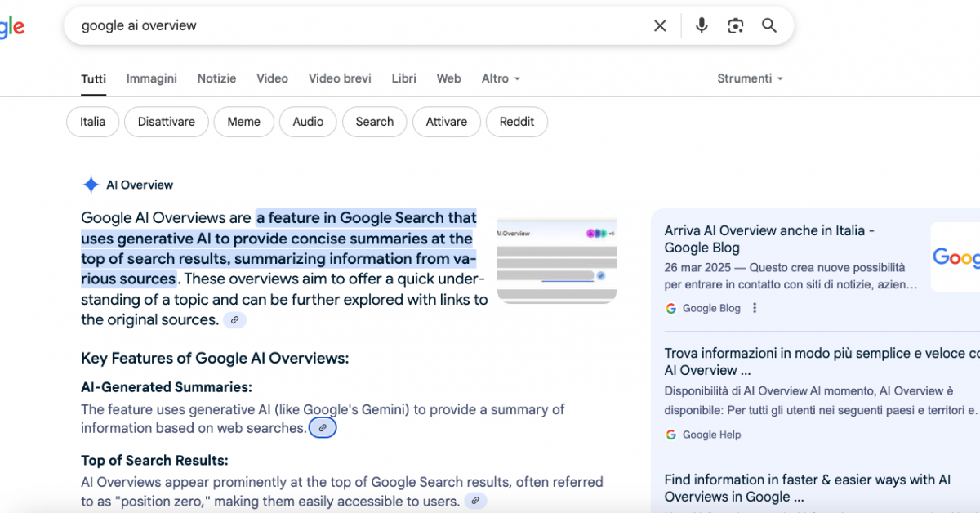Submit search with magnifying glass icon

click(769, 26)
